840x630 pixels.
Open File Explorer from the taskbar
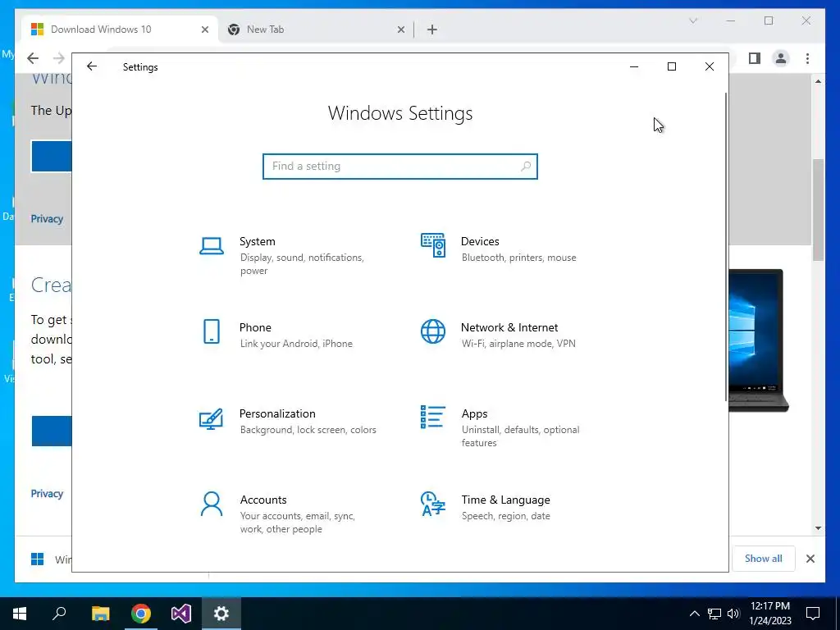(x=100, y=614)
